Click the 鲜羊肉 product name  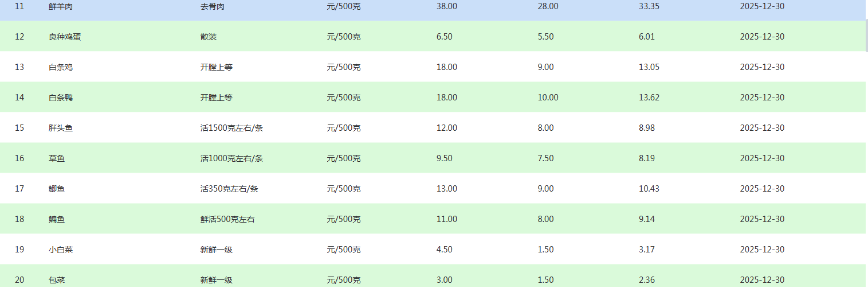point(60,6)
